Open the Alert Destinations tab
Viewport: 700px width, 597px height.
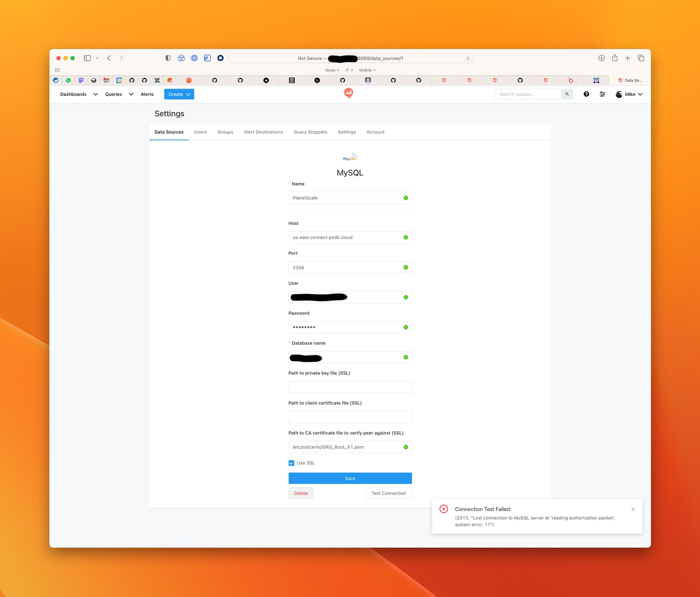coord(263,132)
